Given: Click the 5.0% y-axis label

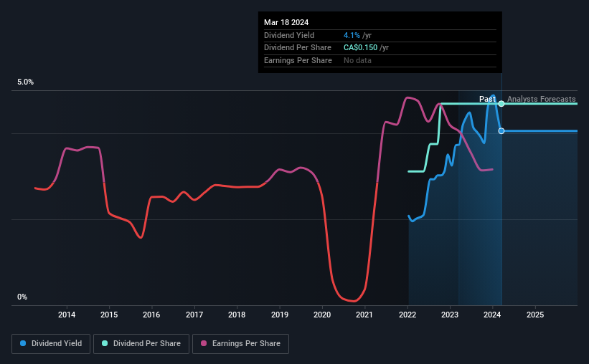Looking at the screenshot, I should click(x=25, y=82).
